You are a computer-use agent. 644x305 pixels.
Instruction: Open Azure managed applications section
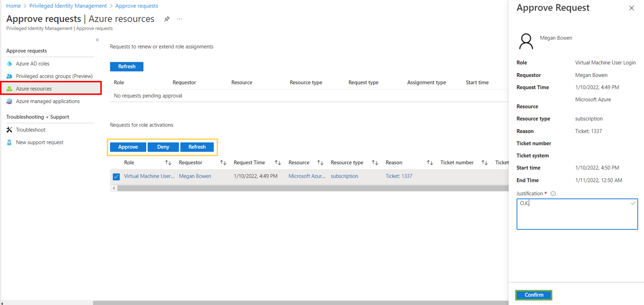coord(48,101)
